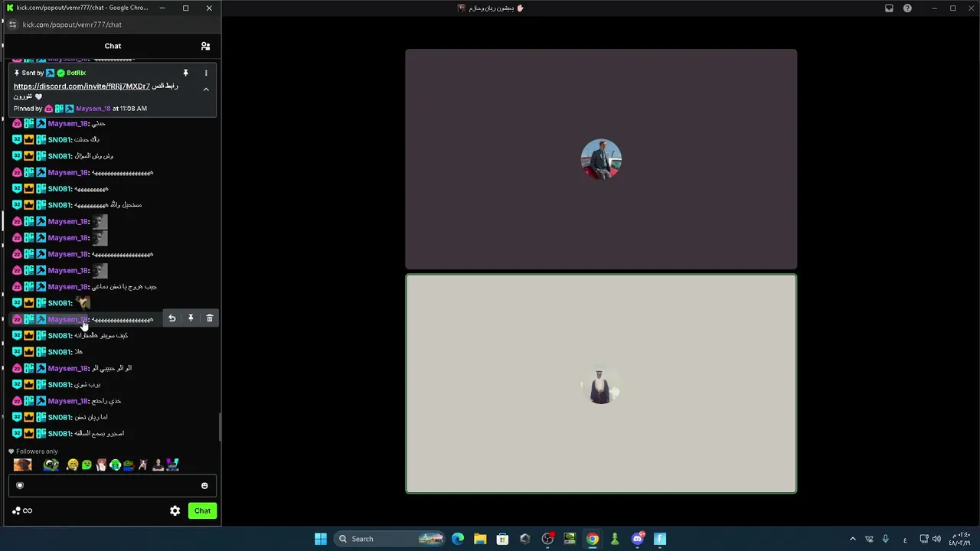
Task: Insert the cat emote
Action: coord(142,465)
